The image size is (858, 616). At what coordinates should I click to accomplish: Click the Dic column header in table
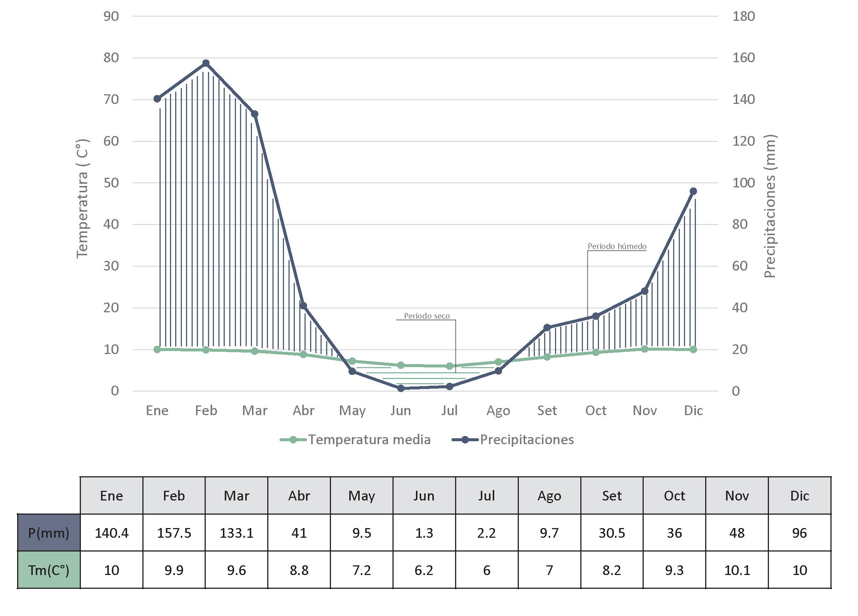pos(799,496)
